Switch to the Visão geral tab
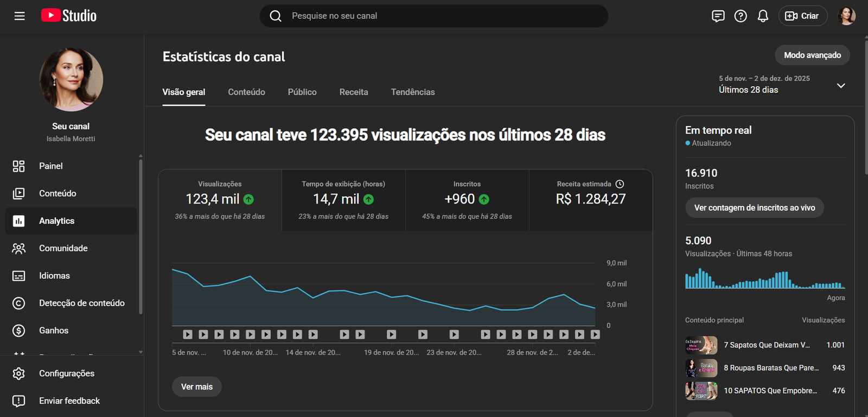 click(184, 92)
